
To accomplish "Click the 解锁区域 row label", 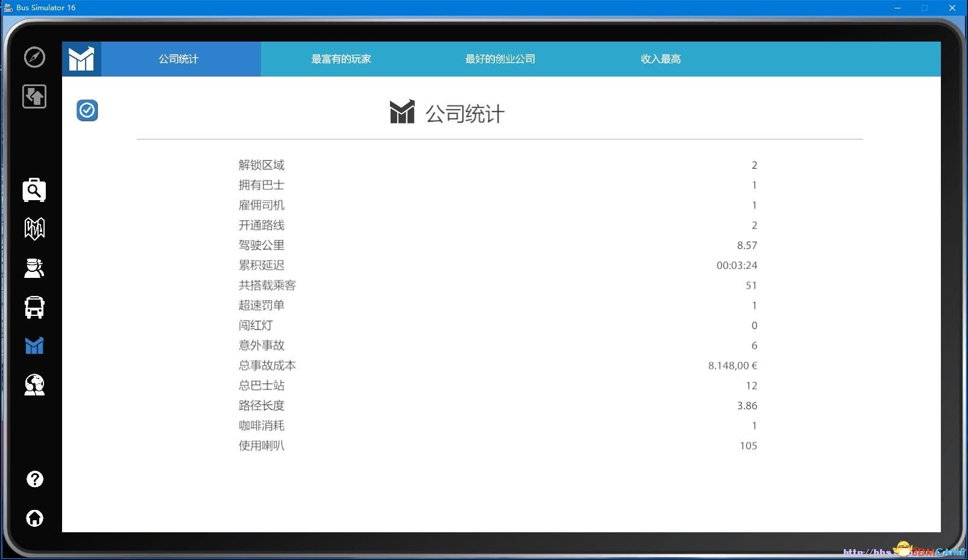I will [262, 165].
